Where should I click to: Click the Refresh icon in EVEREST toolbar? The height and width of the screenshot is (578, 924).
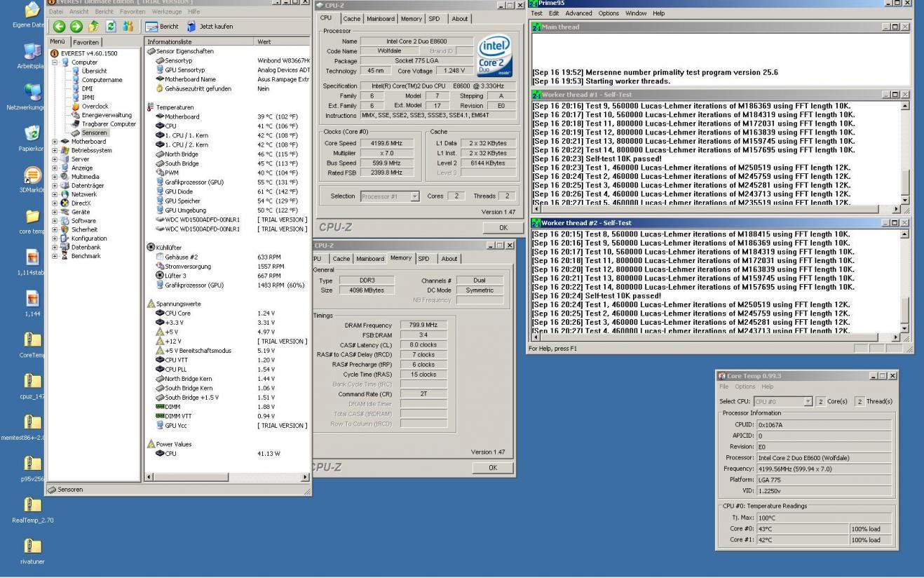pyautogui.click(x=111, y=27)
